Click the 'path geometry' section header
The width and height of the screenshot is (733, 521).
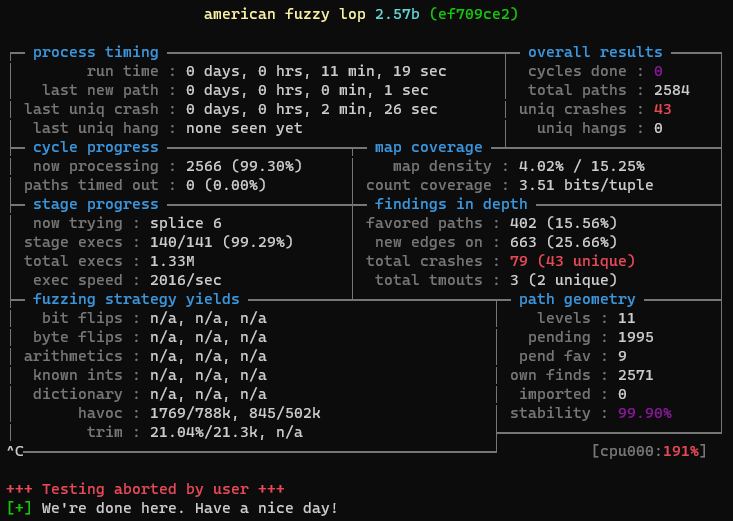[x=577, y=299]
